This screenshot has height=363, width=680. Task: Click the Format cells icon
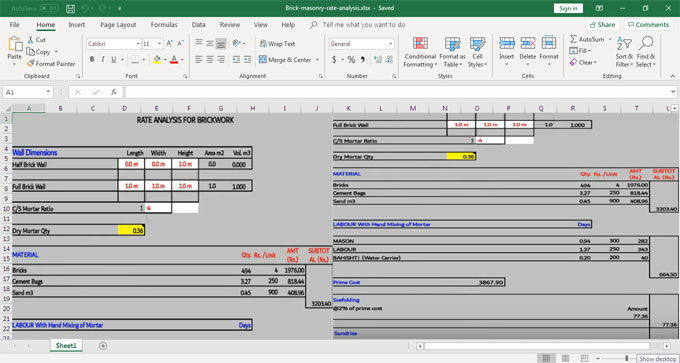tap(549, 43)
